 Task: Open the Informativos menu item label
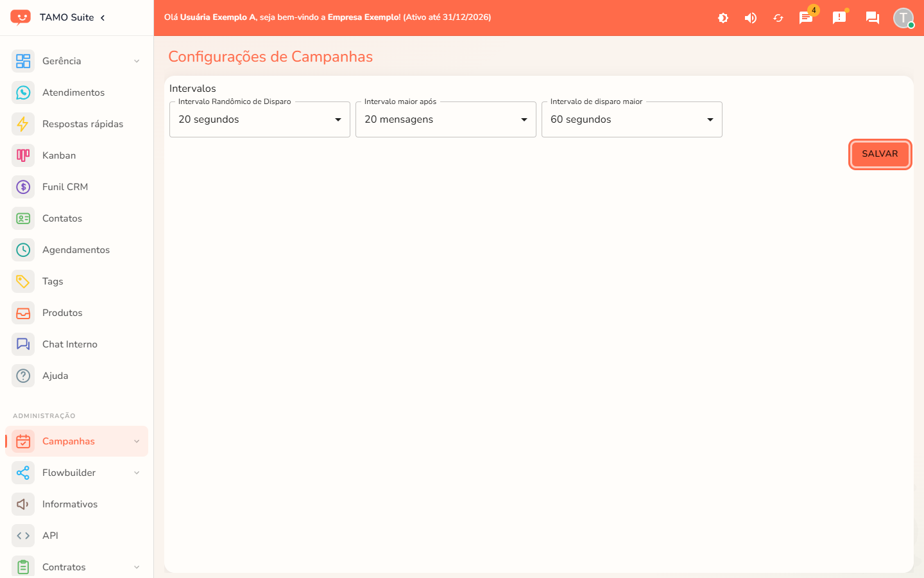point(70,504)
